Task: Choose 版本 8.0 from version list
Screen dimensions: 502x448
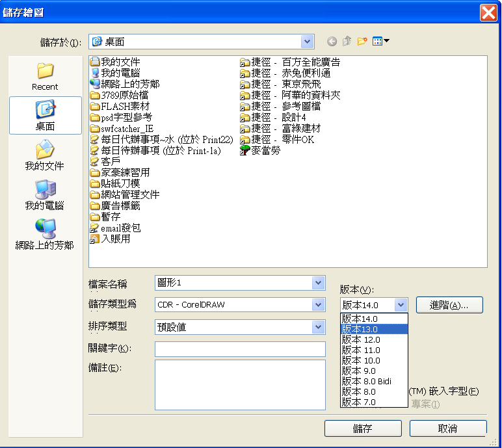Action: click(x=374, y=391)
